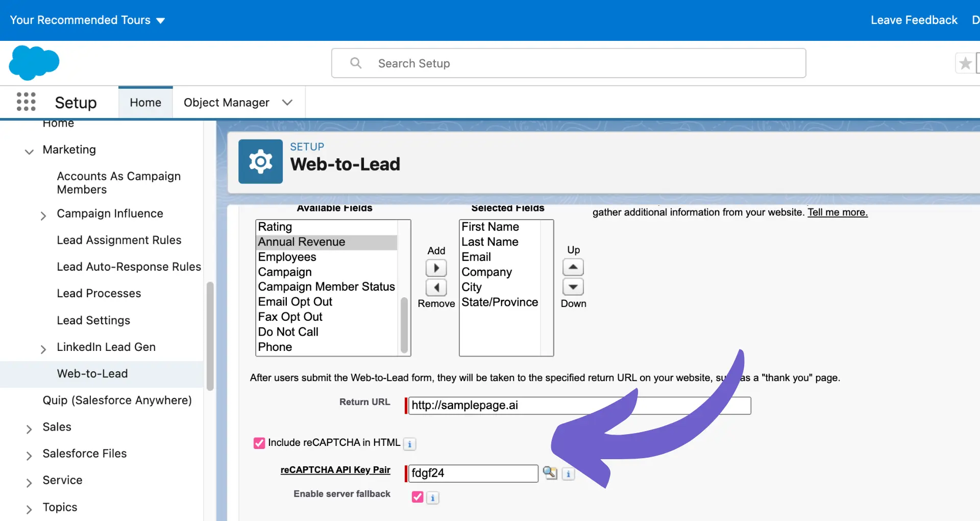Click reCAPTCHA API Key Pair label link

335,469
